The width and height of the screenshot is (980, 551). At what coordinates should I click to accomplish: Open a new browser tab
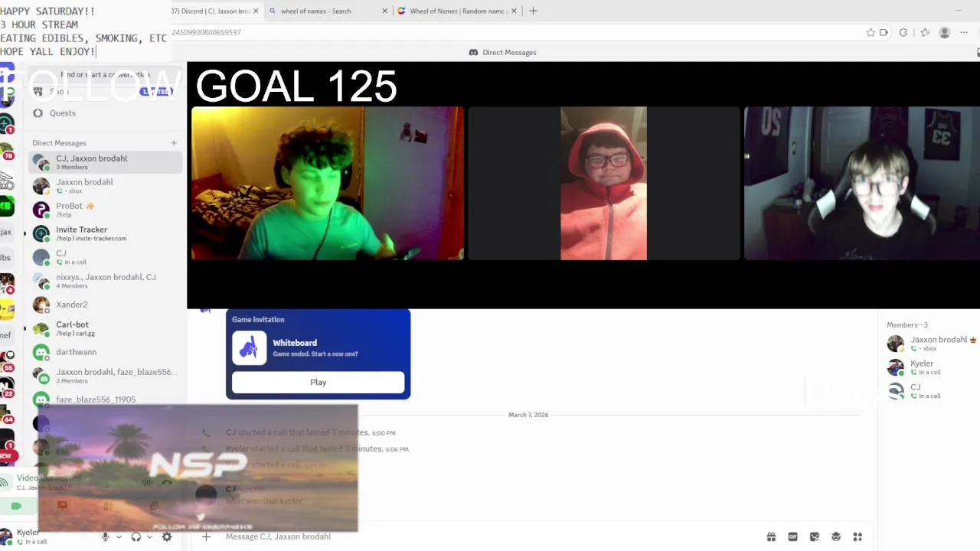click(534, 11)
